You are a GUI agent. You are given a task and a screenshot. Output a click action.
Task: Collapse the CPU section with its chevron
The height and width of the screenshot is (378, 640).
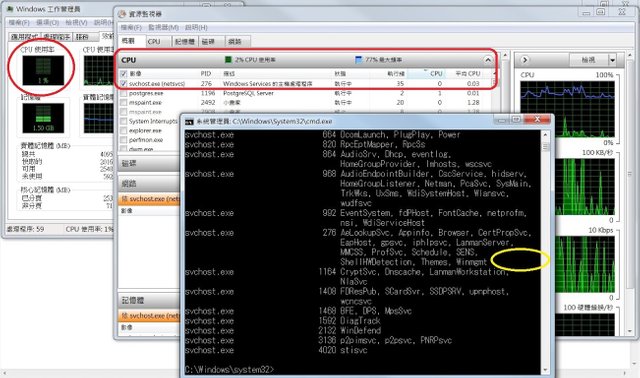point(488,60)
